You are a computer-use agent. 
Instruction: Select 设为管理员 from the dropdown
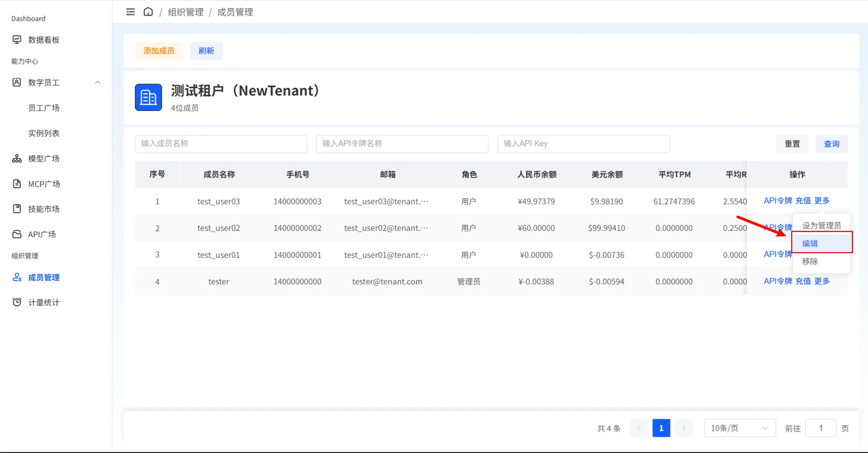tap(822, 226)
